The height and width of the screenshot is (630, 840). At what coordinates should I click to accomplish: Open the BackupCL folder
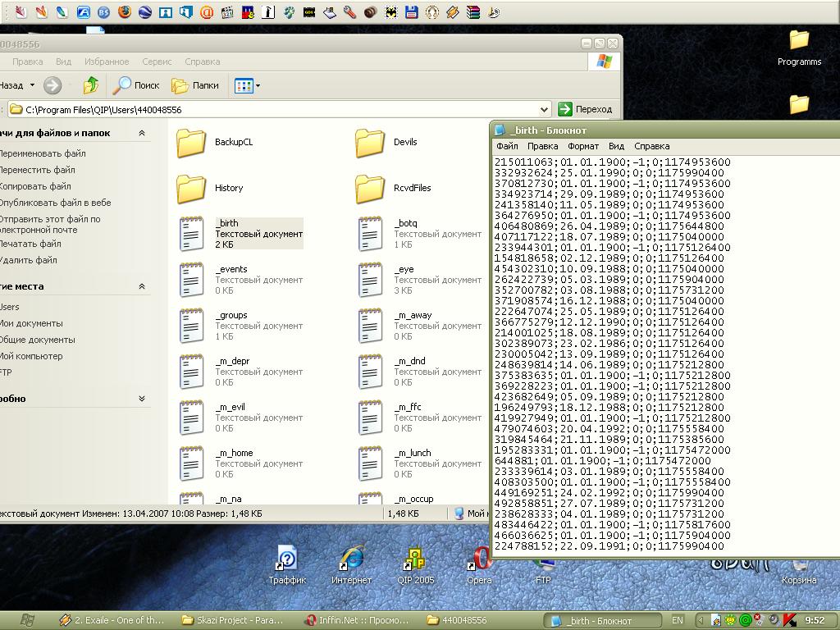(x=191, y=143)
